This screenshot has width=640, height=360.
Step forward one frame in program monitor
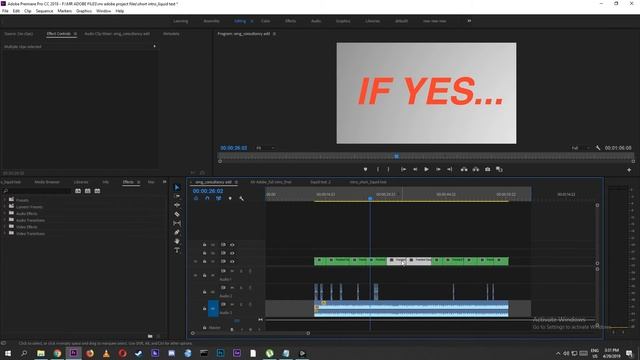point(438,169)
